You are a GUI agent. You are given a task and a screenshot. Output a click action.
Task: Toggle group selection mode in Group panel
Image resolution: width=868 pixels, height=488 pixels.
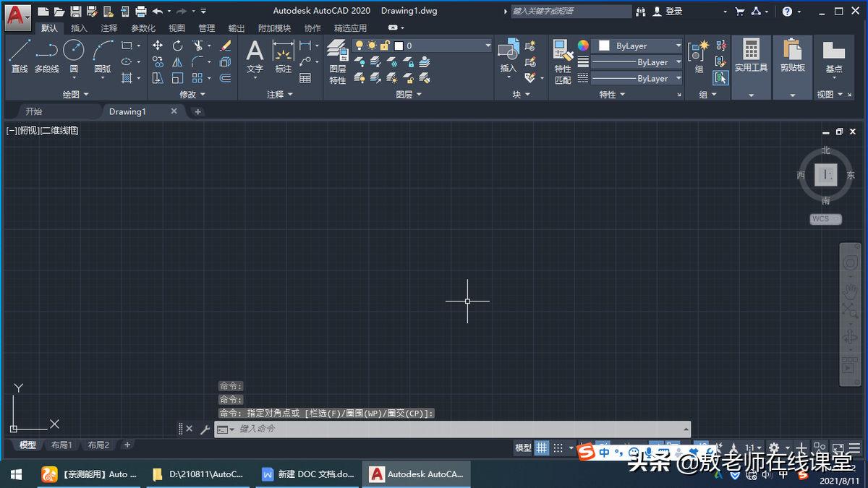[x=720, y=78]
